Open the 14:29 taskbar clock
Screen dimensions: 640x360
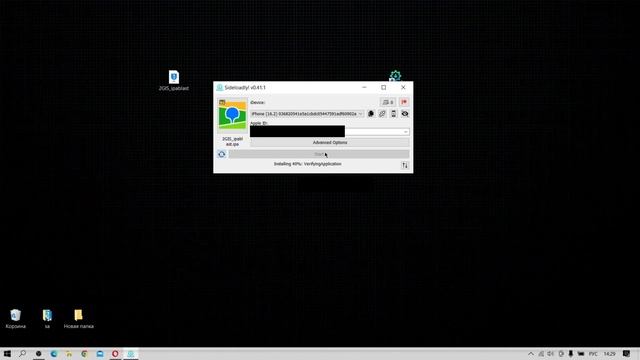pyautogui.click(x=609, y=354)
